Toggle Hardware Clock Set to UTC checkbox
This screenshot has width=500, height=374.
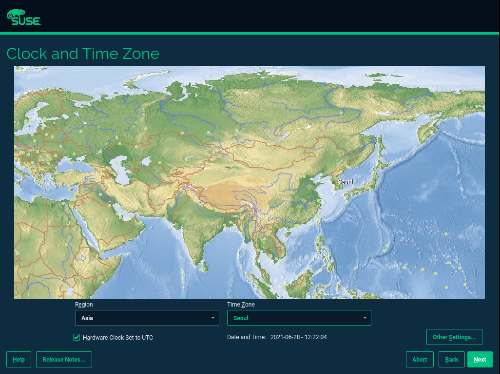click(76, 337)
